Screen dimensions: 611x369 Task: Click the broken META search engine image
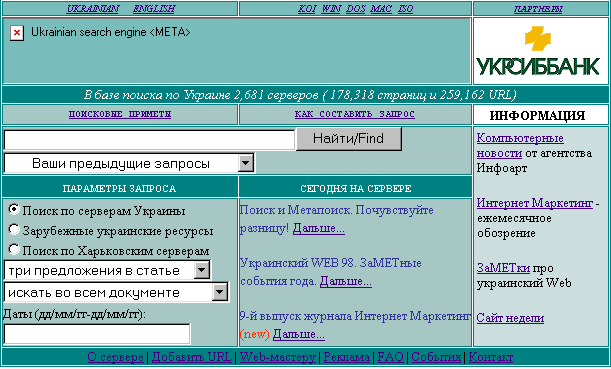[x=17, y=33]
